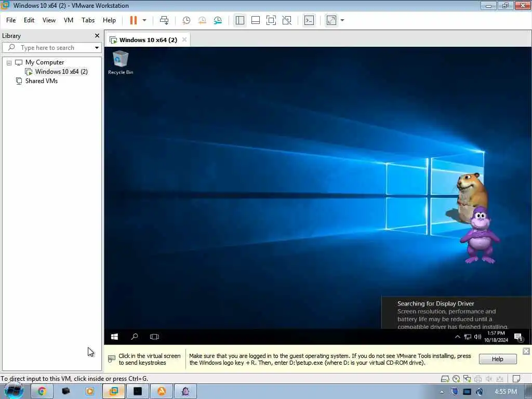Open the stretch display dropdown arrow

(x=342, y=20)
